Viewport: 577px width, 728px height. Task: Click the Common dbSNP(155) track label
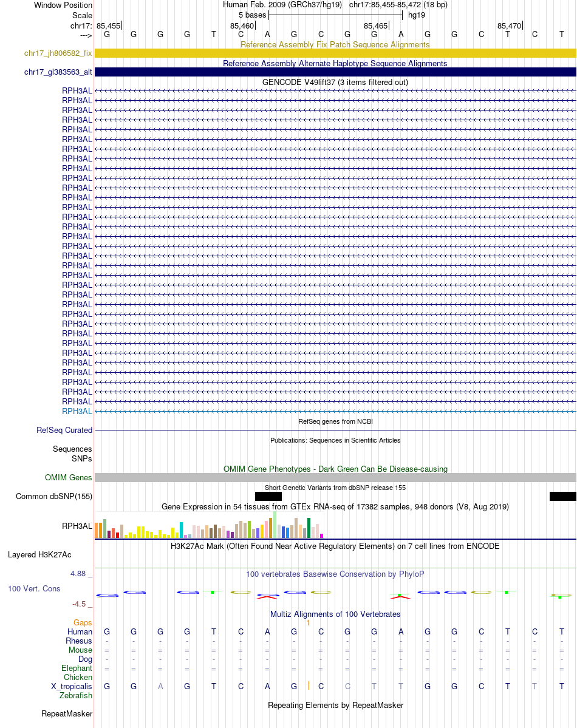54,496
